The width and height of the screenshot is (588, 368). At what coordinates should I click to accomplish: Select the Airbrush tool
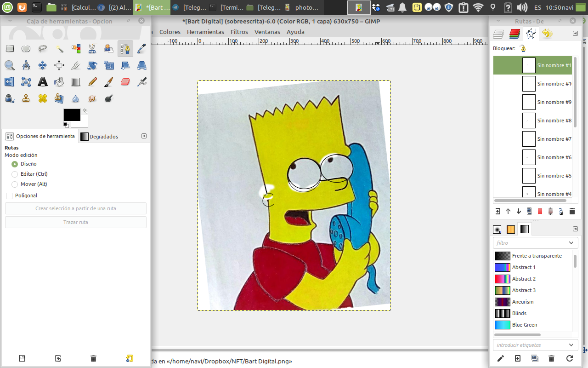tap(142, 82)
